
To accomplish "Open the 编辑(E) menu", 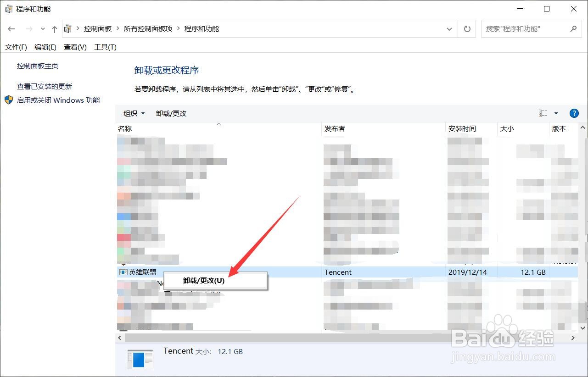I will (x=45, y=47).
